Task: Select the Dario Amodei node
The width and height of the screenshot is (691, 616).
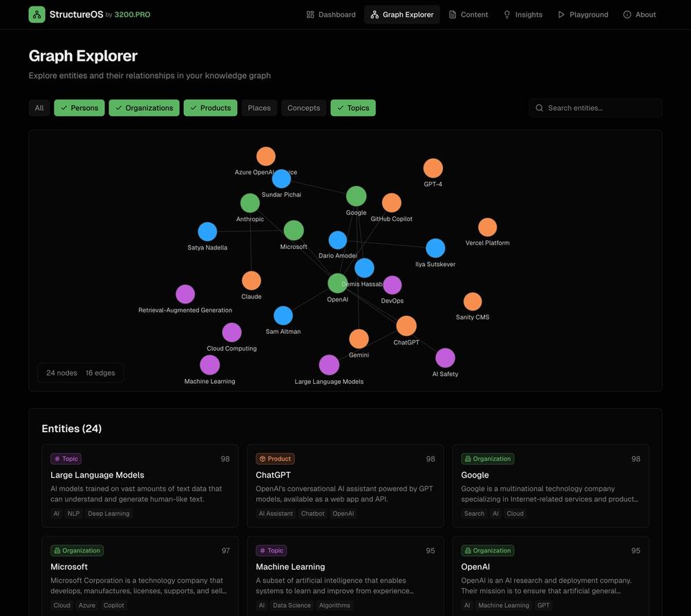Action: pos(338,241)
